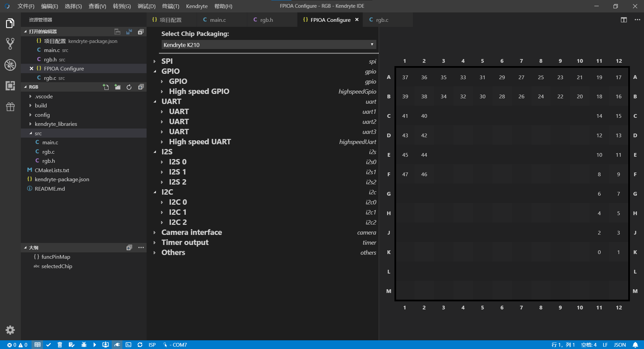Click the download-to-device flash icon in the status bar

coord(106,345)
